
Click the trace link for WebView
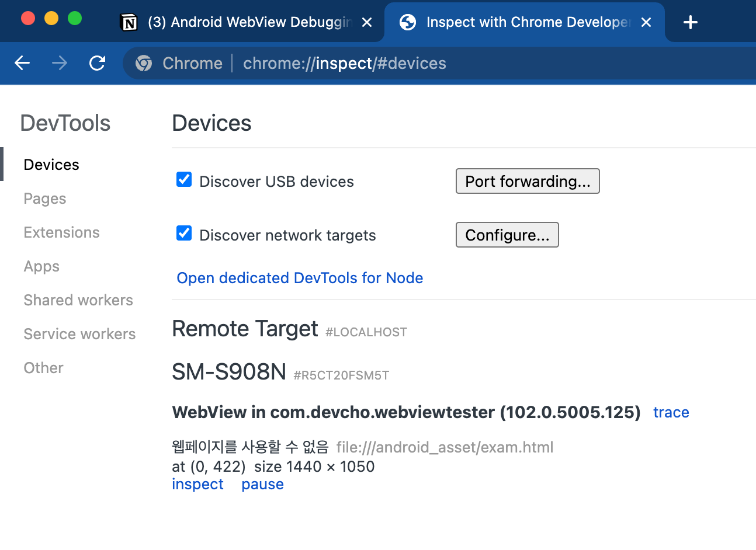pos(671,412)
